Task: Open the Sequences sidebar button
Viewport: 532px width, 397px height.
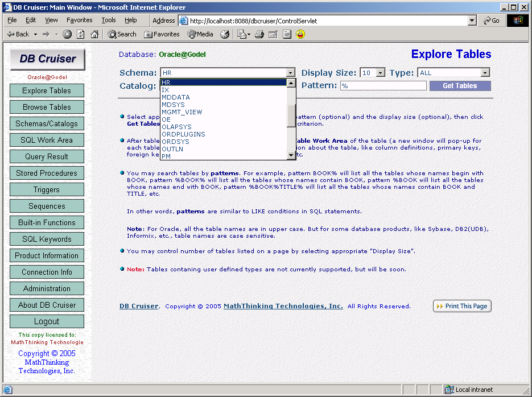Action: [x=47, y=206]
